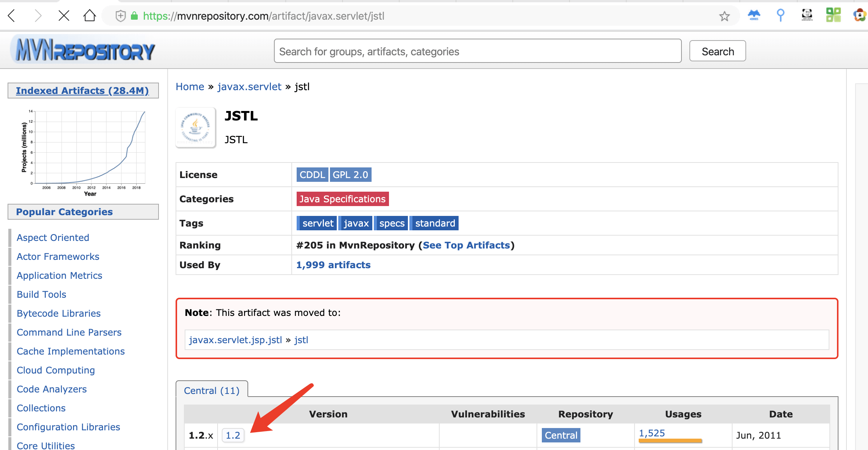Open the blue cloud extension icon

click(754, 15)
